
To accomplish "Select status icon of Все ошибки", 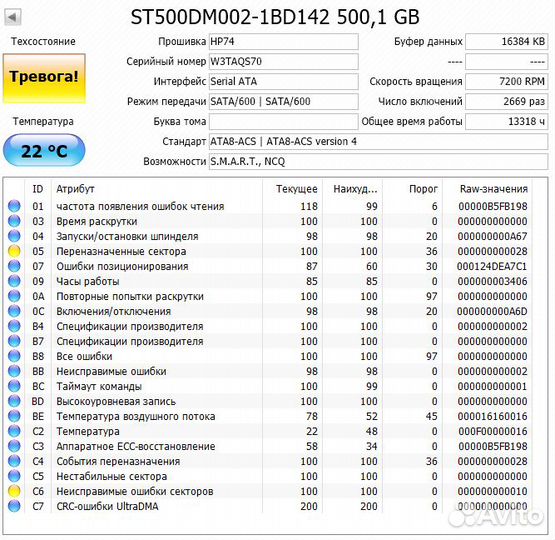I will pos(14,356).
